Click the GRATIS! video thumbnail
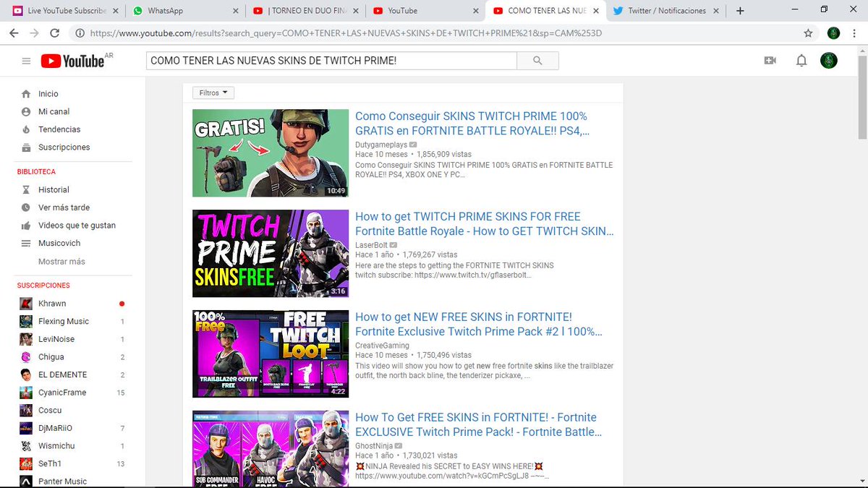 (x=271, y=153)
